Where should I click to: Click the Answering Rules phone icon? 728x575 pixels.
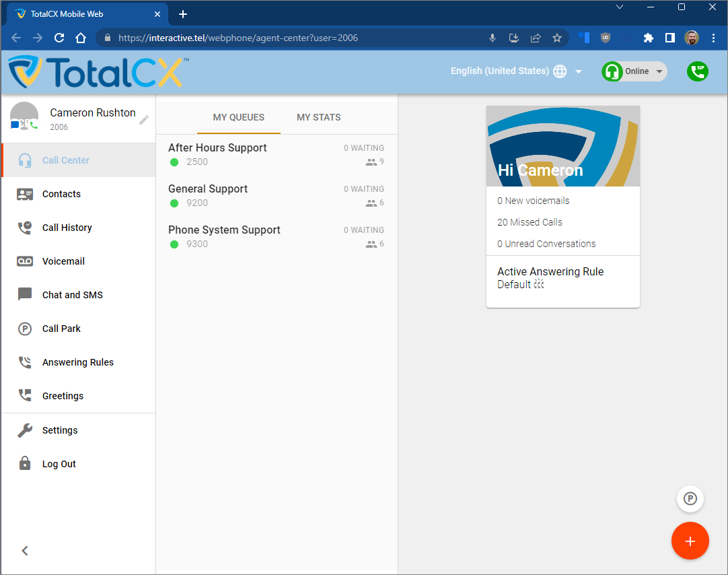tap(25, 362)
